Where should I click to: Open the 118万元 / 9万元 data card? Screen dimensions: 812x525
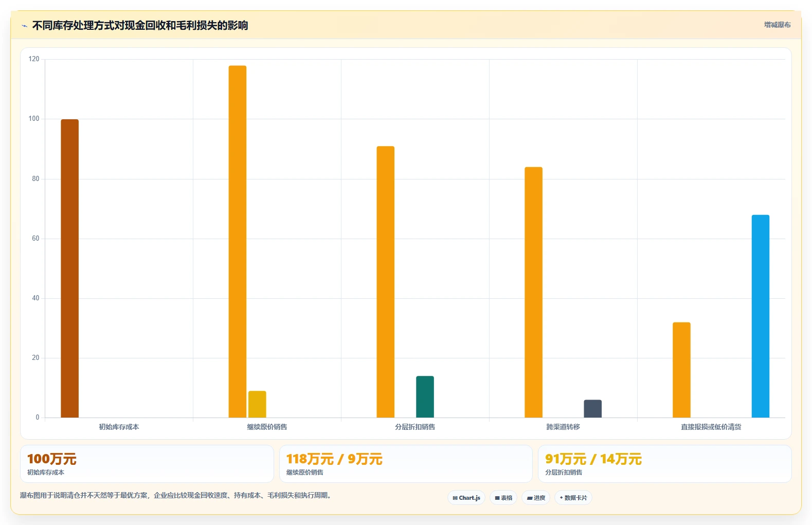pos(406,464)
